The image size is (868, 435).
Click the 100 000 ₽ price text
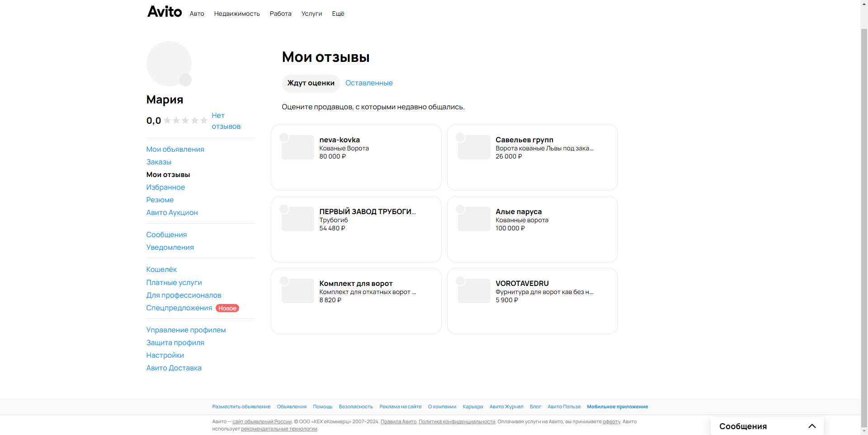click(x=510, y=228)
